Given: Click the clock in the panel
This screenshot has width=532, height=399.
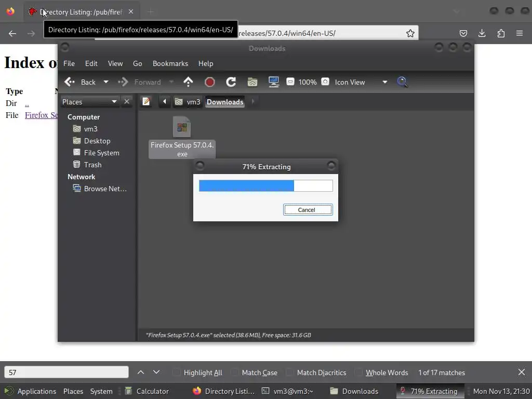Looking at the screenshot, I should 501,391.
